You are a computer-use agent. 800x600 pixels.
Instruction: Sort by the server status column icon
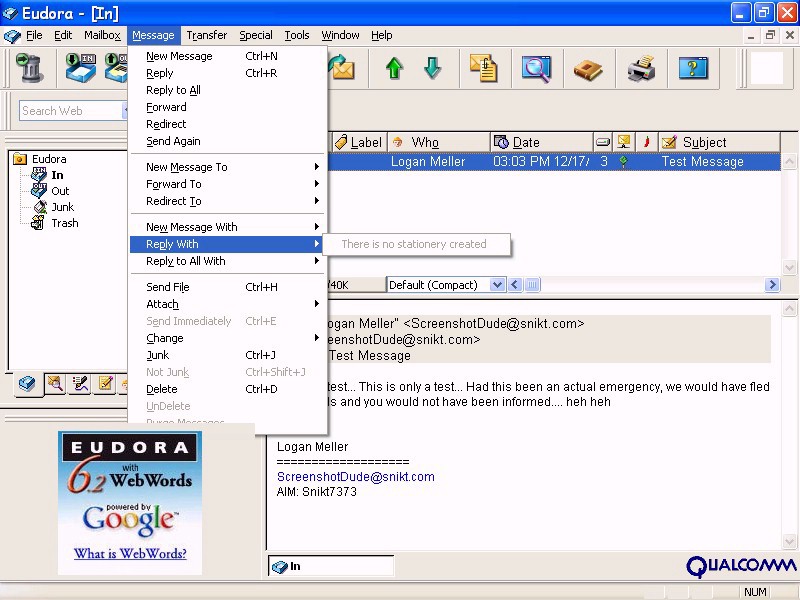pyautogui.click(x=624, y=142)
